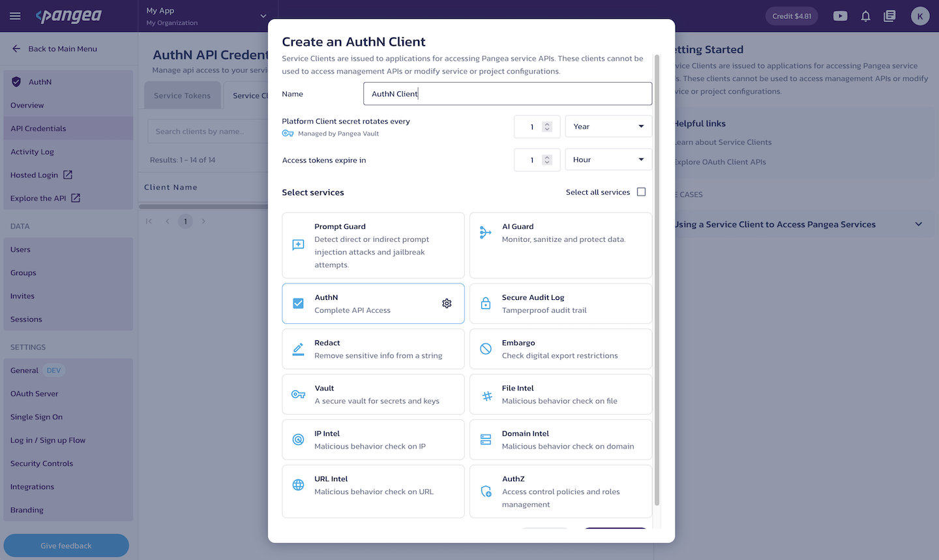This screenshot has width=939, height=560.
Task: Click the external link icon beside Hosted Login
Action: point(68,175)
